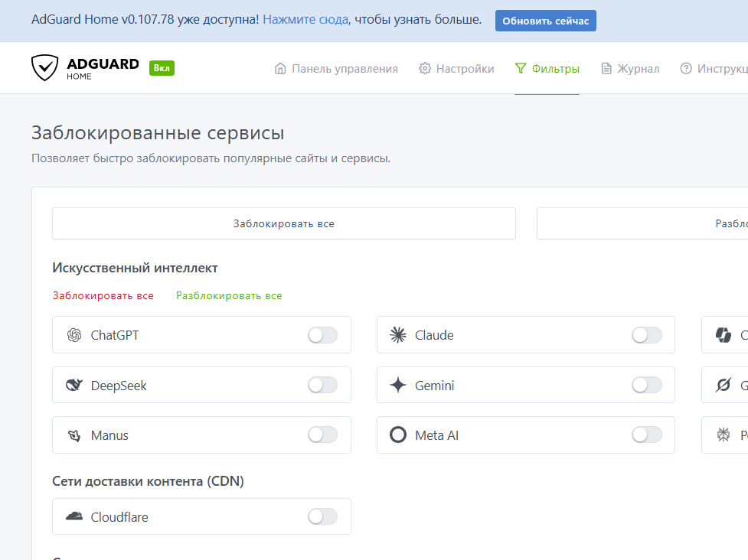Click the Cloudflare service name

pyautogui.click(x=119, y=517)
